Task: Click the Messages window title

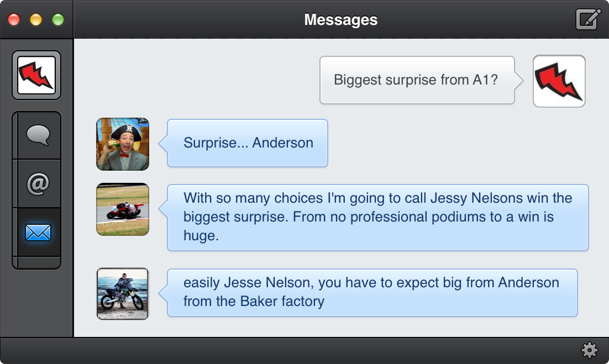Action: tap(340, 19)
